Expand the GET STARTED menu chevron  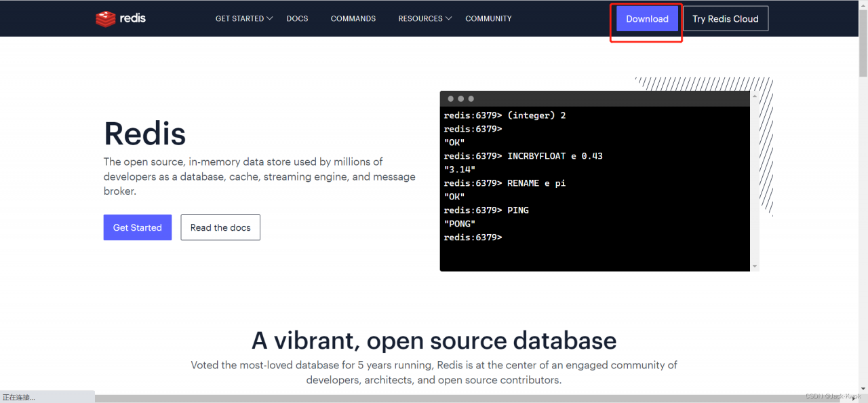tap(270, 18)
